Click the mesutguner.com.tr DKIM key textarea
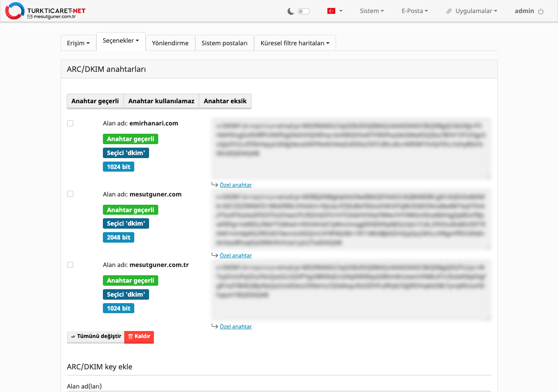Viewport: 558px width, 392px height. click(351, 290)
